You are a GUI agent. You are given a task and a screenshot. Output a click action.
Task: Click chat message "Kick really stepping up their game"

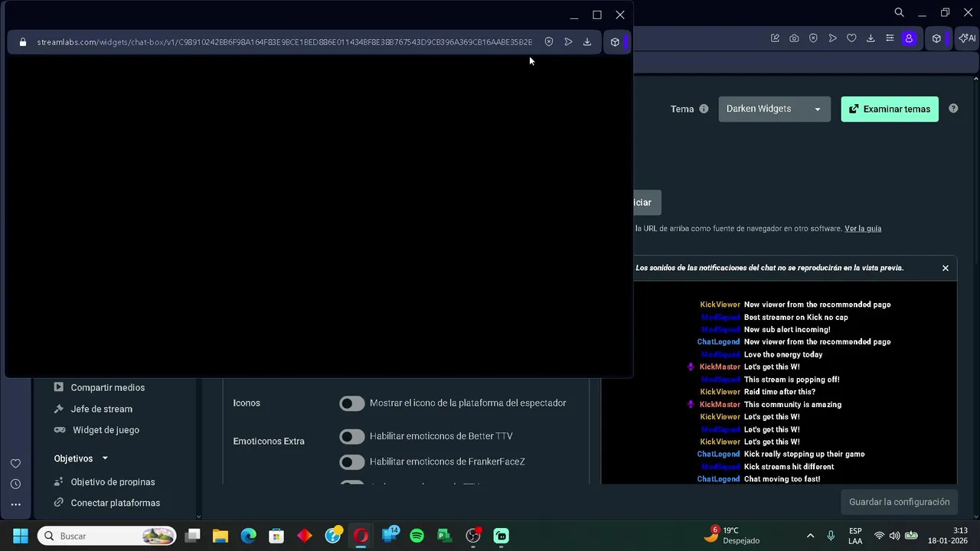[x=804, y=454]
